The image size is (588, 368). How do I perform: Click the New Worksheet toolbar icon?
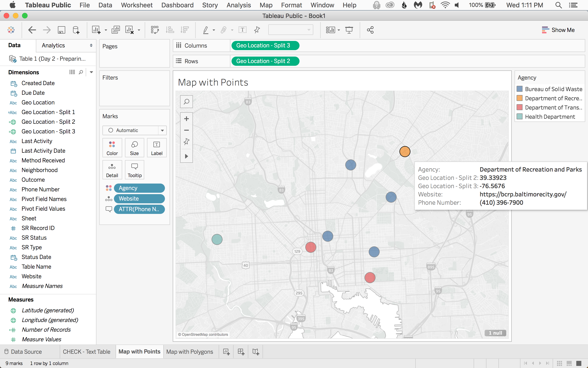pyautogui.click(x=96, y=30)
